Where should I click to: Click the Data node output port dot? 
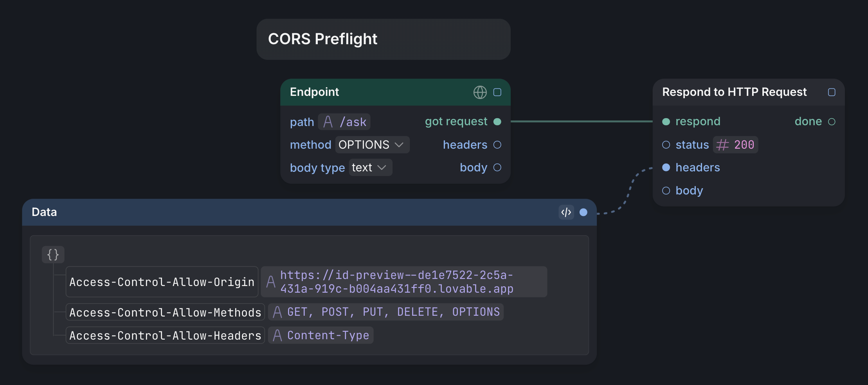coord(583,212)
